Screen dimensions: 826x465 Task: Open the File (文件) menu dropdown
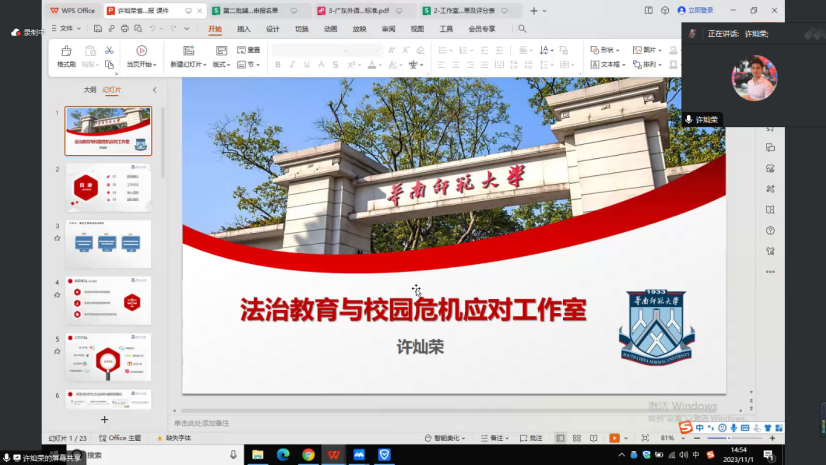[x=67, y=29]
